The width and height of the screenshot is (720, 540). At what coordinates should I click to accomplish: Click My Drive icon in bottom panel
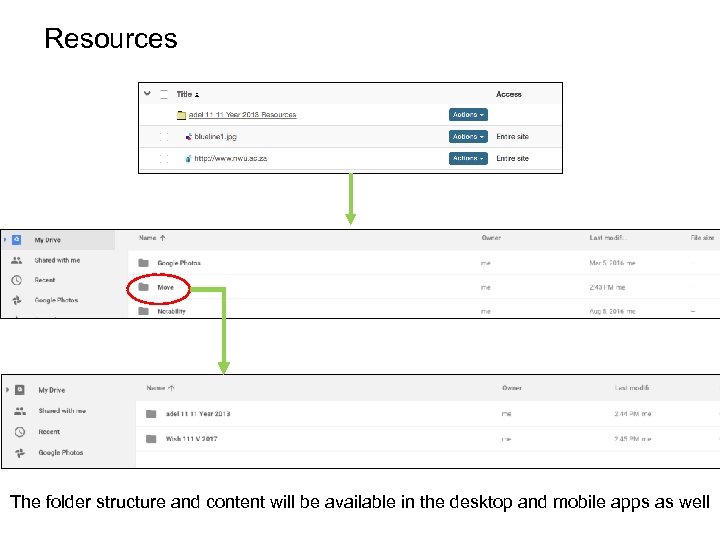point(20,390)
